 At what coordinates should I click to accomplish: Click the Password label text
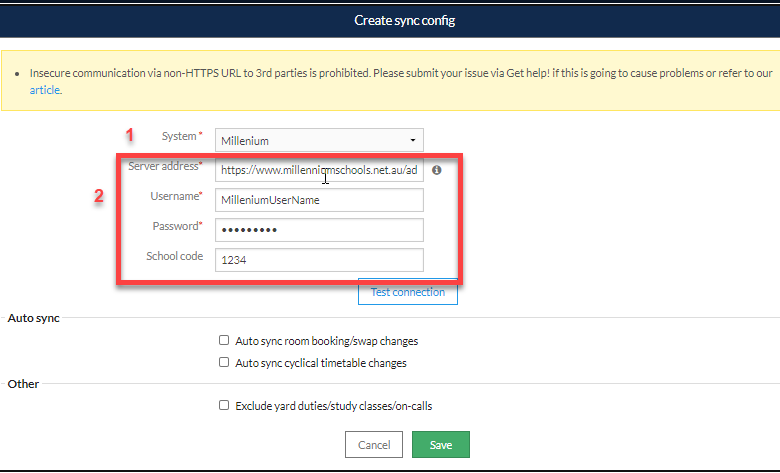(175, 226)
